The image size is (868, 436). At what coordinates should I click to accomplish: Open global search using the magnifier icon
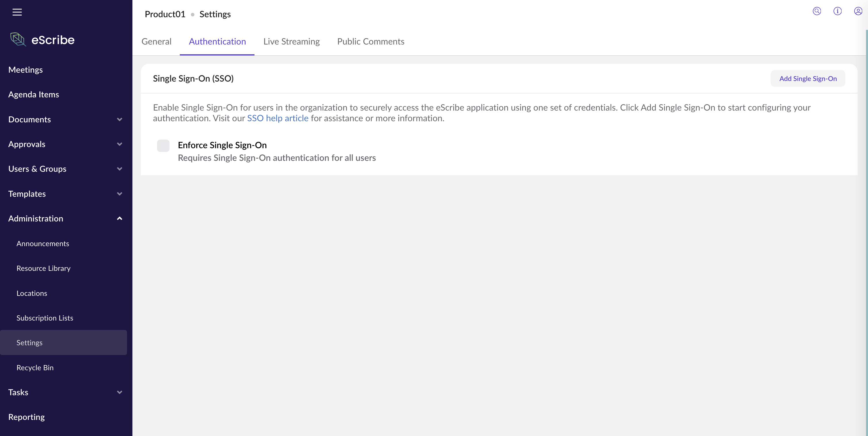tap(817, 11)
